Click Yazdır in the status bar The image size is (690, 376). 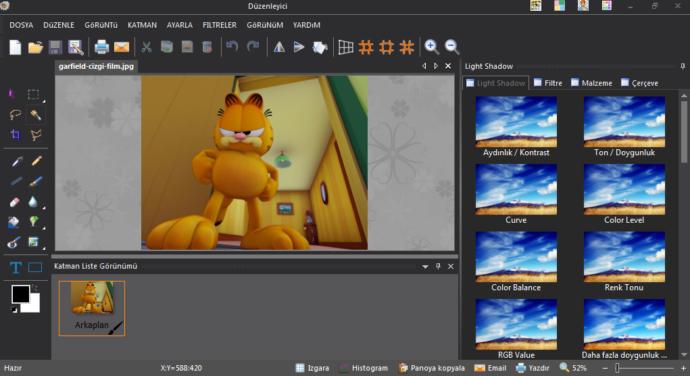click(x=532, y=368)
